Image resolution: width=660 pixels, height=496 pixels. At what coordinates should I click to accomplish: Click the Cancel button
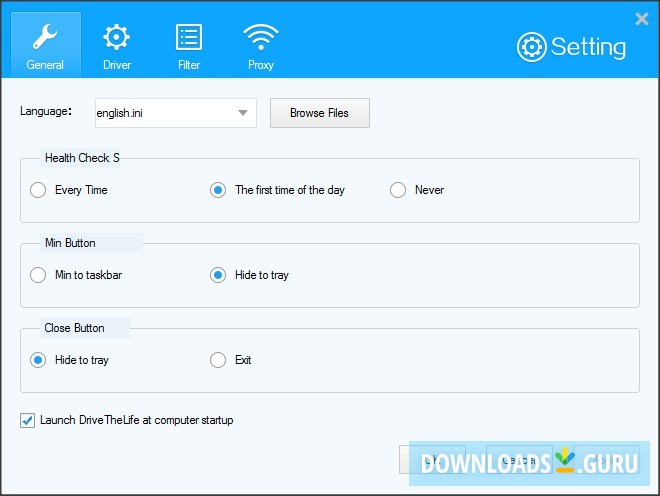point(519,459)
